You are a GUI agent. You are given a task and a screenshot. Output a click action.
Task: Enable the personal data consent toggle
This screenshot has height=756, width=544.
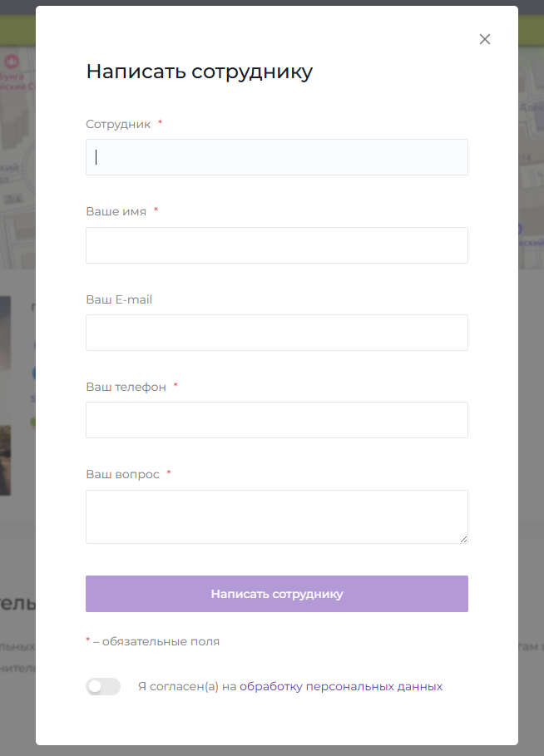point(103,686)
